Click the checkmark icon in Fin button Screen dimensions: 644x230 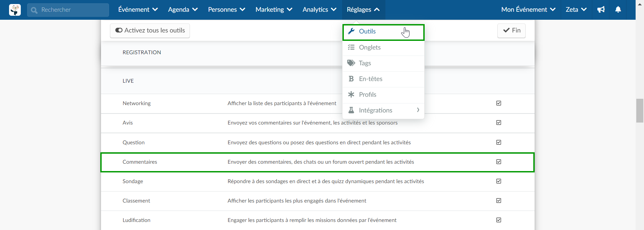[506, 30]
